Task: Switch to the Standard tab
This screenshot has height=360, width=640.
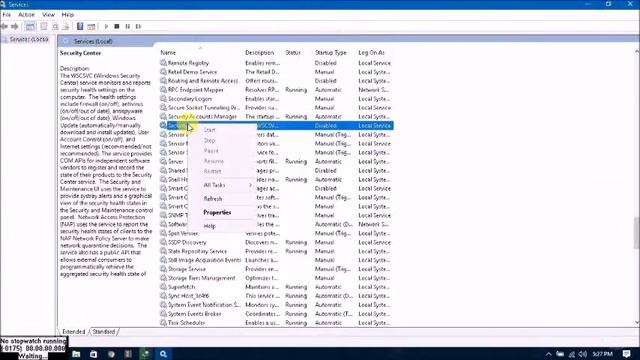Action: [x=104, y=332]
